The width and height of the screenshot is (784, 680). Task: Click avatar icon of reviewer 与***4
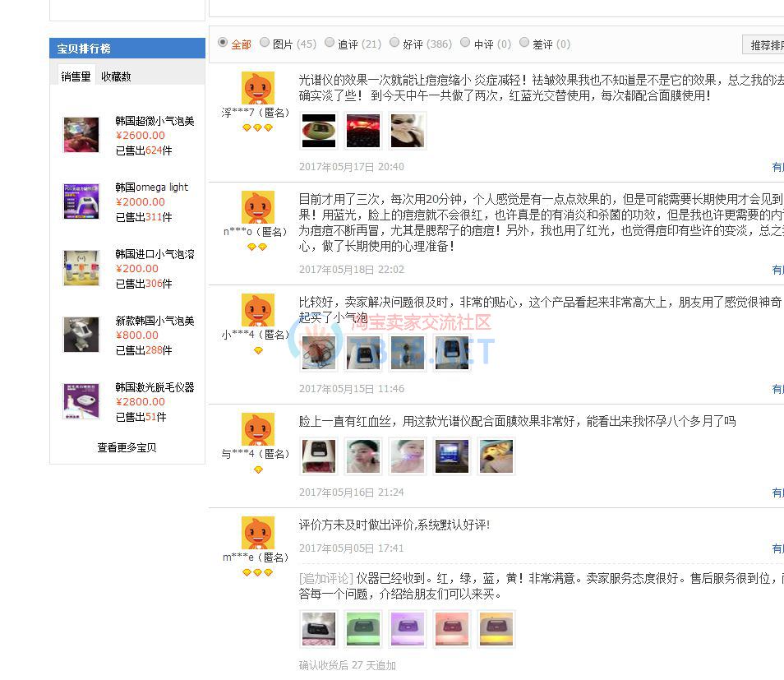(x=257, y=430)
